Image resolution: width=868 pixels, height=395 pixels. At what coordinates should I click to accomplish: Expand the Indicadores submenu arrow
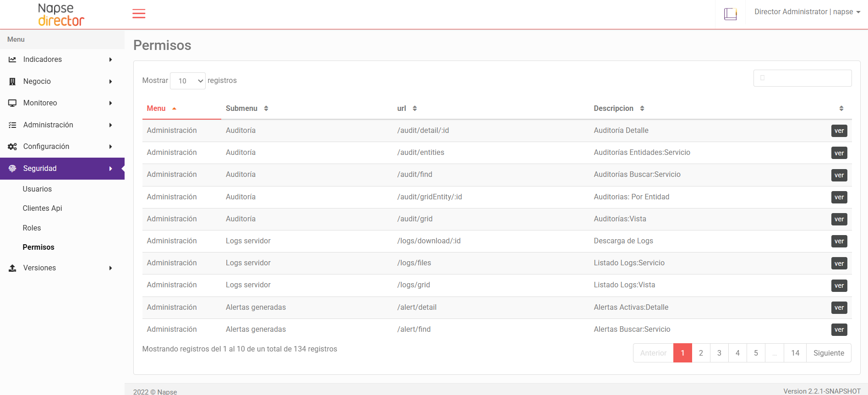tap(110, 60)
